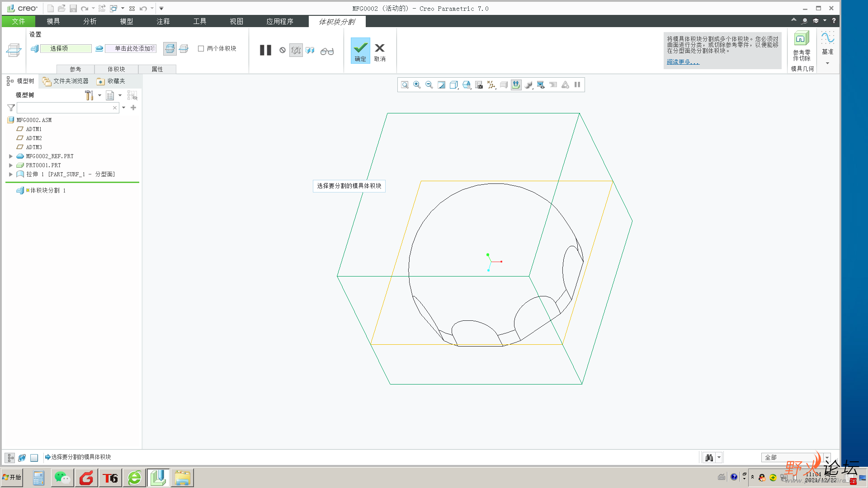868x488 pixels.
Task: Select the first volume split option icon
Action: click(x=170, y=48)
